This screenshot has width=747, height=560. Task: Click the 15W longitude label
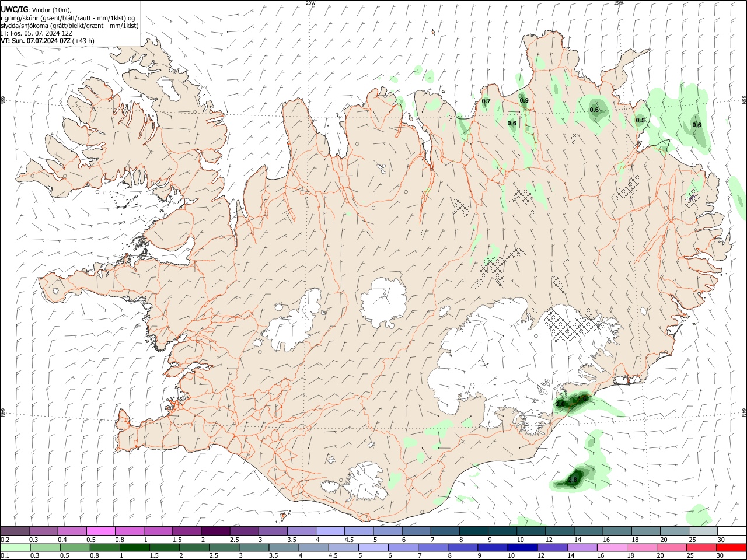[618, 3]
